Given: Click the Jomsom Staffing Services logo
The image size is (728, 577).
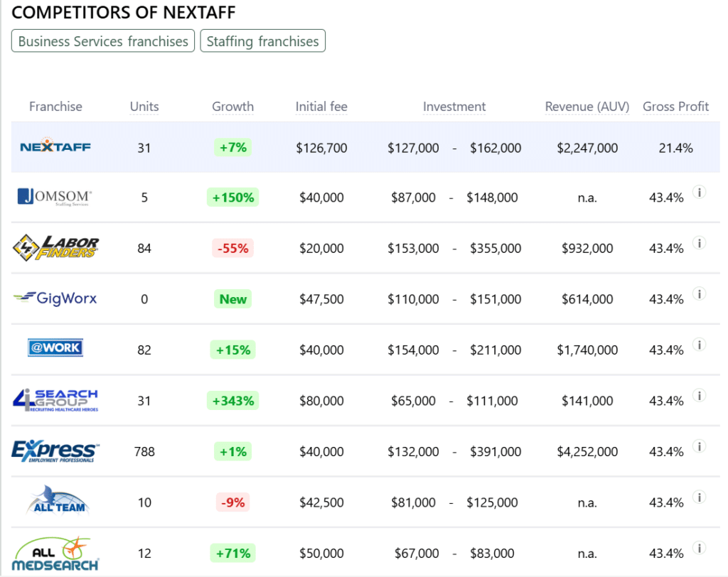Looking at the screenshot, I should tap(55, 197).
